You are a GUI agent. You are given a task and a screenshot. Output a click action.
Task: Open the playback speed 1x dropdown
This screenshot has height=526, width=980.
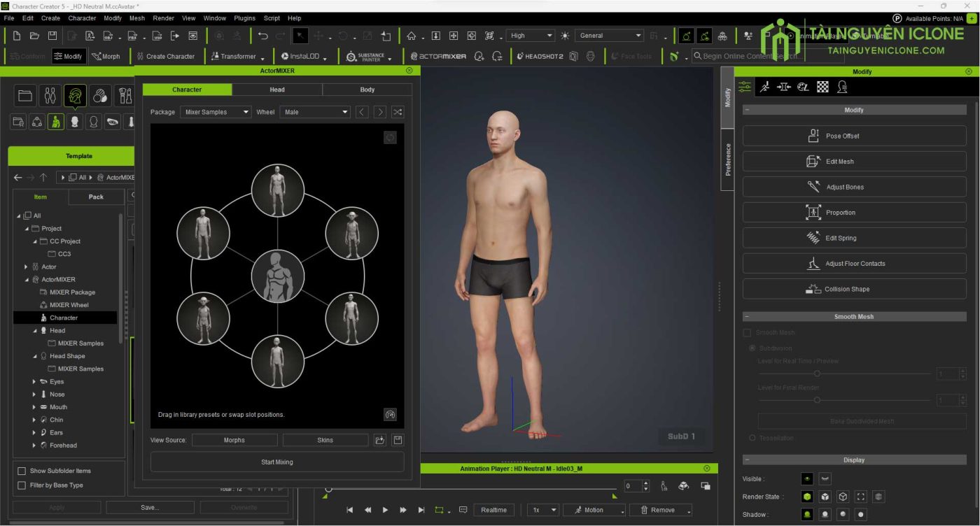[x=543, y=510]
